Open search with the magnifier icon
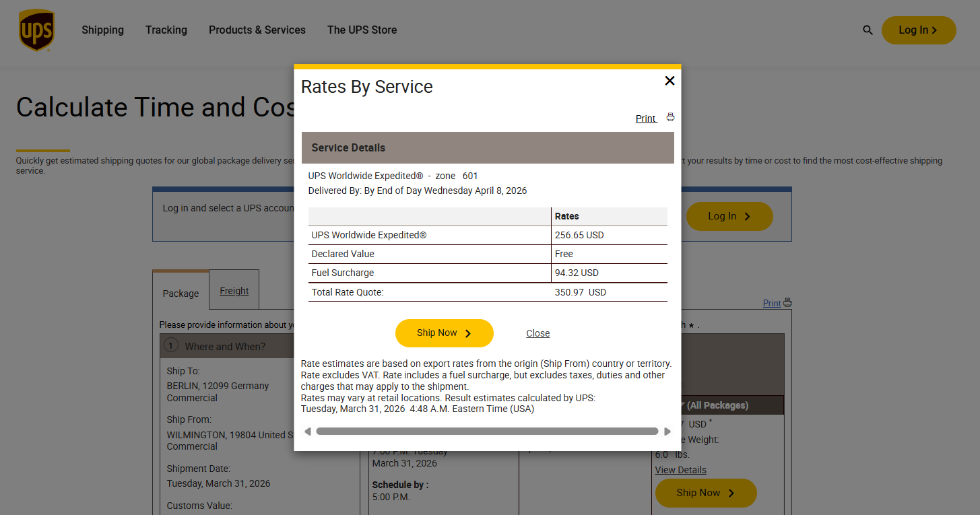 868,30
